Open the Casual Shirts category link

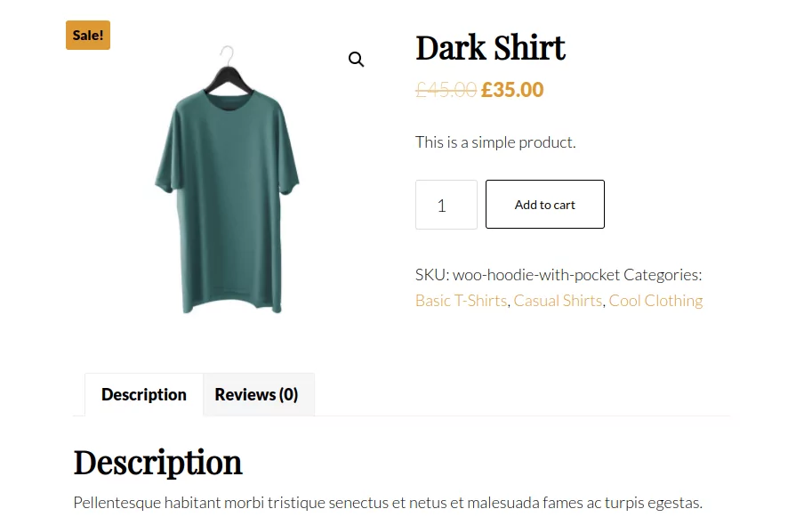coord(558,301)
